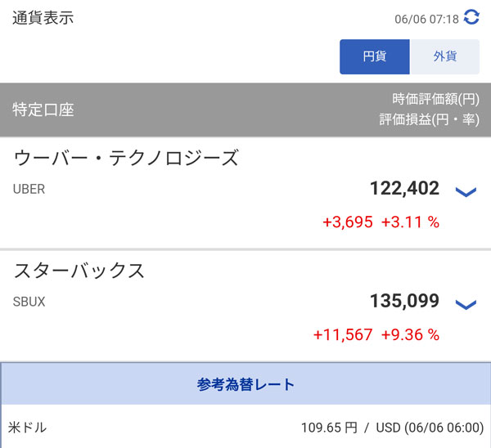Switch currency display to 円貨
Screen dimensions: 491x448
coord(374,56)
